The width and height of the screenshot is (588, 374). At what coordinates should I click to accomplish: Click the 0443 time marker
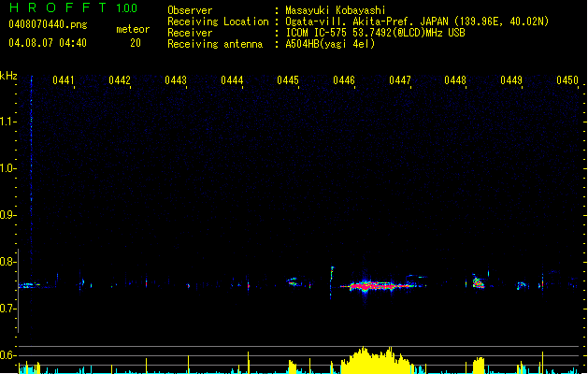pos(176,79)
